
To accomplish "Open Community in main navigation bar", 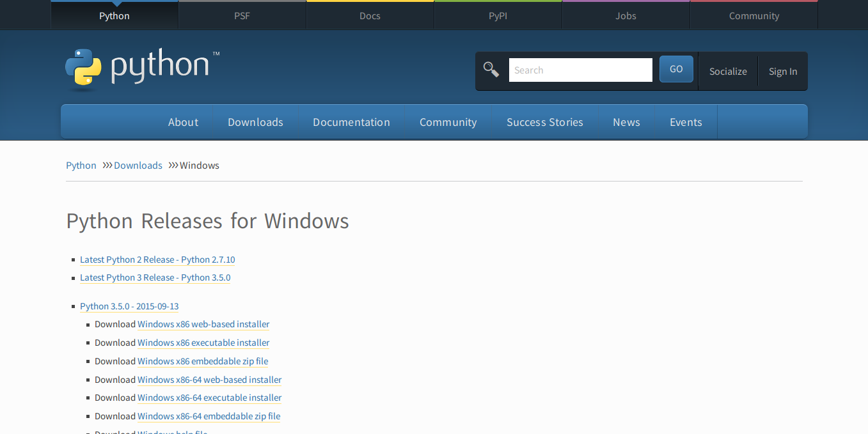I will pyautogui.click(x=448, y=122).
